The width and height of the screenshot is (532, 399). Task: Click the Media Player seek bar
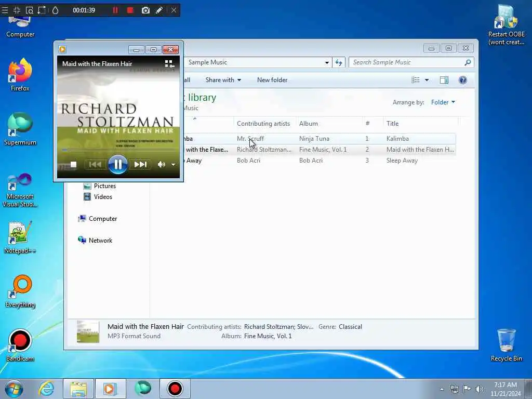pyautogui.click(x=118, y=150)
